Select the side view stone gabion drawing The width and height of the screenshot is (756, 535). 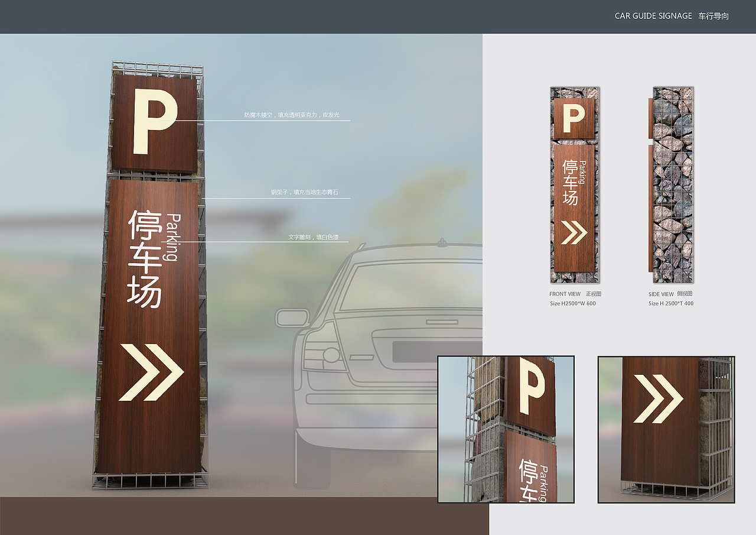coord(670,185)
